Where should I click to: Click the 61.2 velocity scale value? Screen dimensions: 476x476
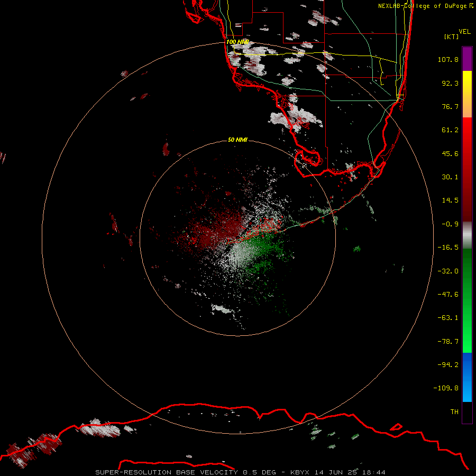[450, 130]
